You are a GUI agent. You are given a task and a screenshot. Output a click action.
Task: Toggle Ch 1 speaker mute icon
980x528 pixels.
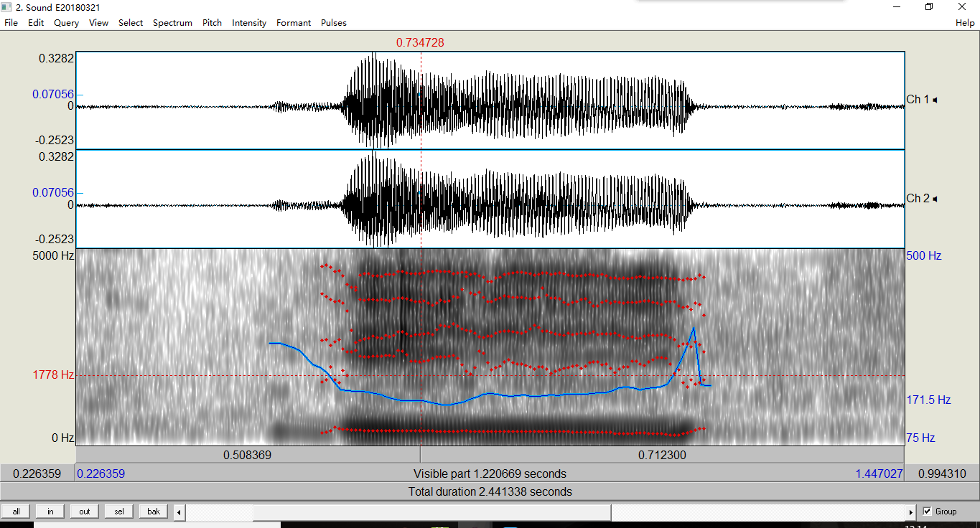pos(934,100)
